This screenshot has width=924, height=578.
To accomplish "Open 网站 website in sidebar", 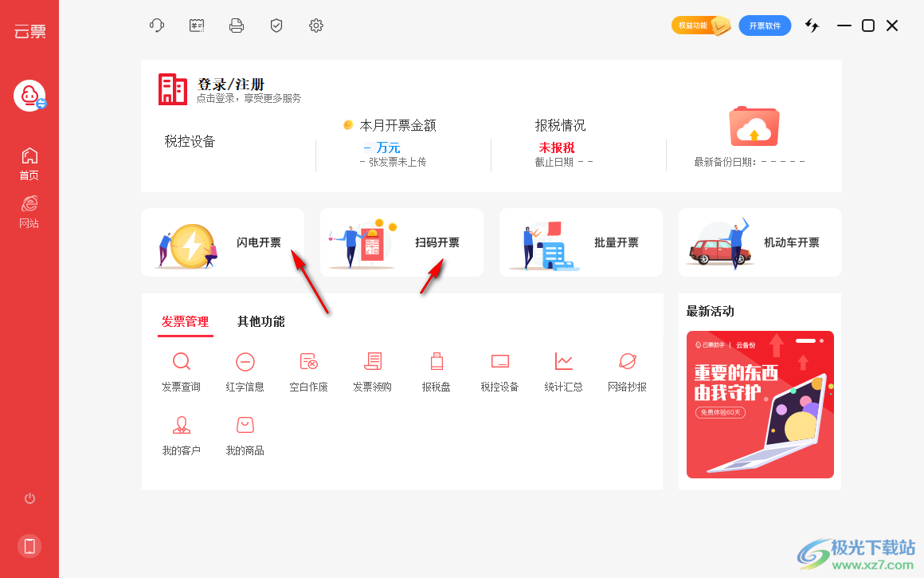I will (29, 212).
